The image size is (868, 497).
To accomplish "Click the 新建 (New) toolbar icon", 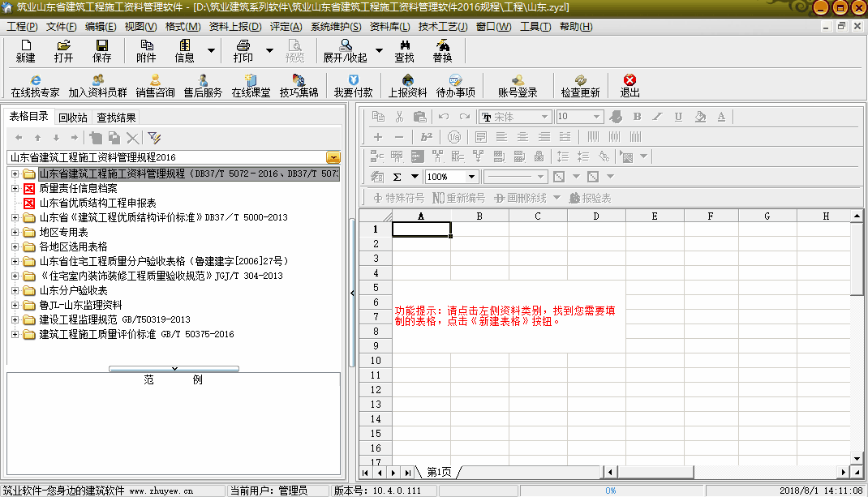I will (x=25, y=46).
